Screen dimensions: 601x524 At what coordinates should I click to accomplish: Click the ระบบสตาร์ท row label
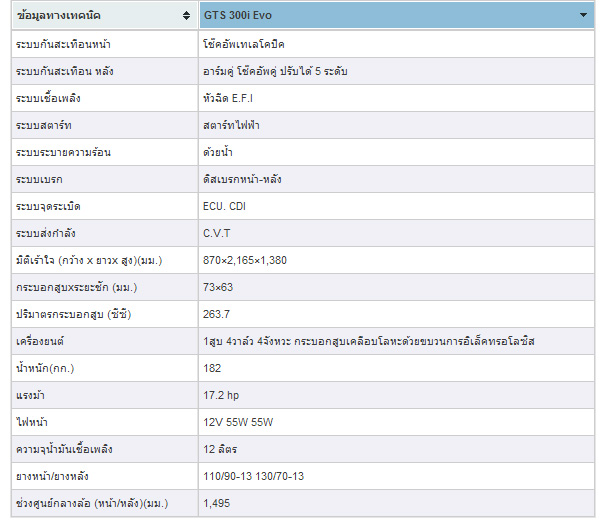point(44,126)
